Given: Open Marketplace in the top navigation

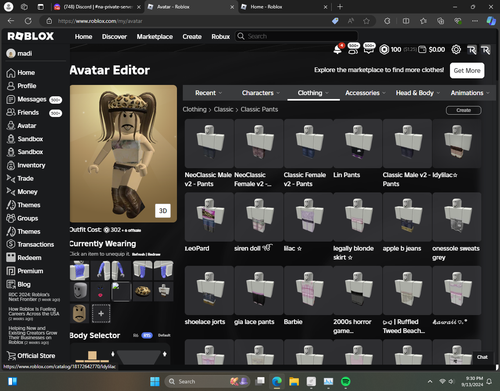Looking at the screenshot, I should click(x=155, y=37).
